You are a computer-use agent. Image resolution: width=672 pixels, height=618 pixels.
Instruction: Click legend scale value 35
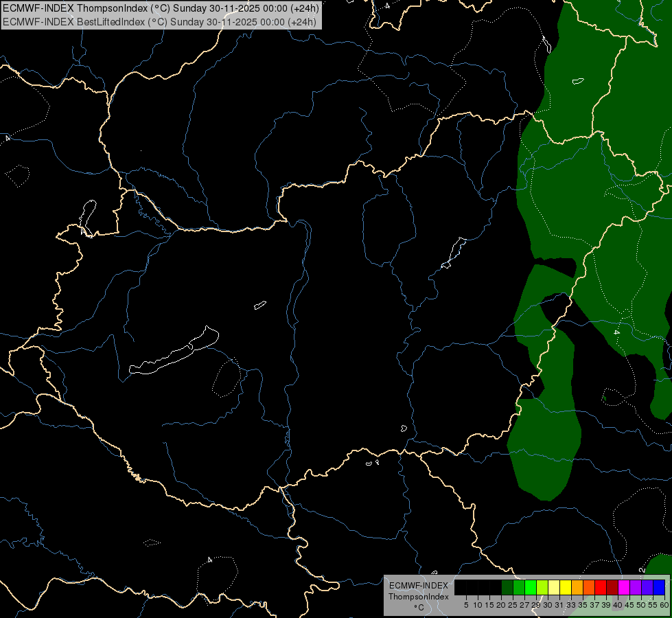583,605
